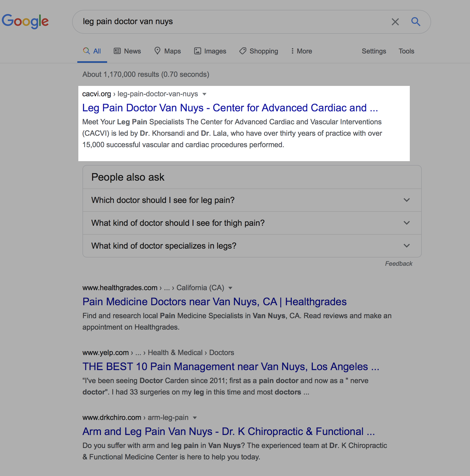Expand 'What kind of doctor specializes in legs?'

point(252,246)
